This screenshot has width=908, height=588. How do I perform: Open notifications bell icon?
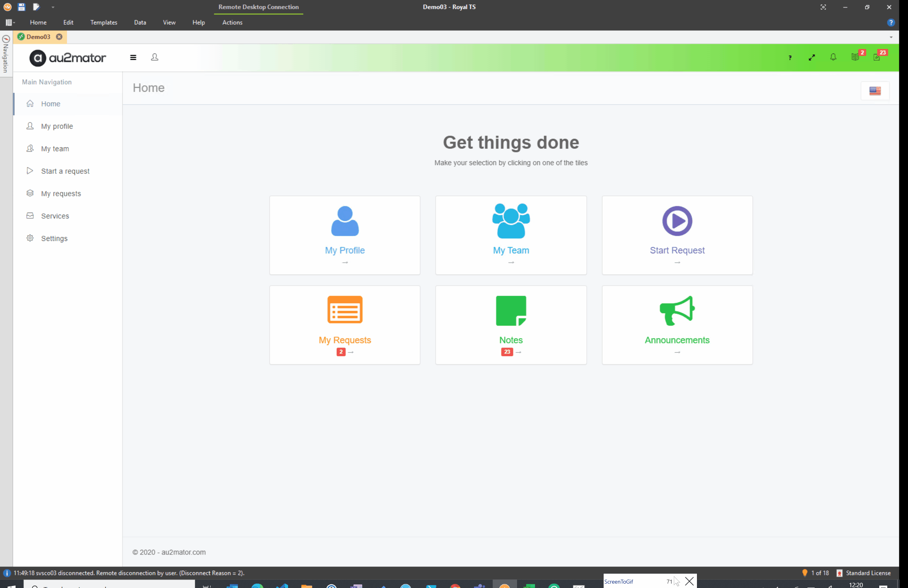click(x=833, y=57)
